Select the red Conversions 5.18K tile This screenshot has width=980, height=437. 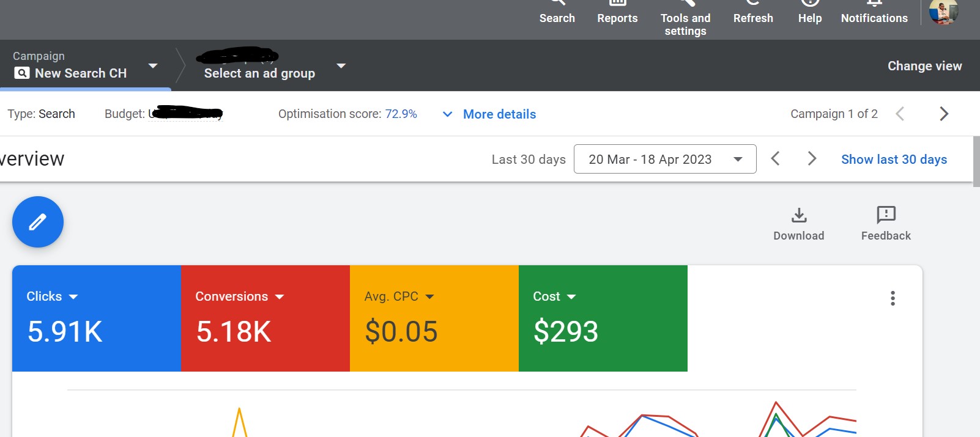265,318
